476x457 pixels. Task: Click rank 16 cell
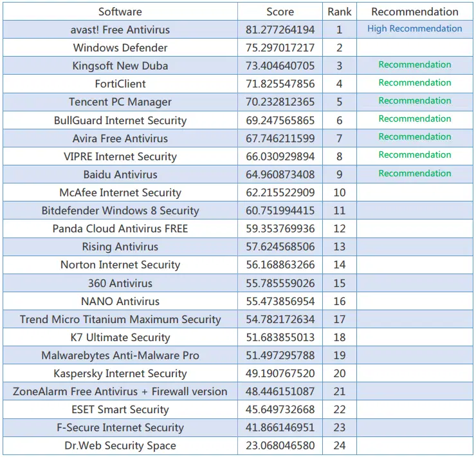point(340,301)
